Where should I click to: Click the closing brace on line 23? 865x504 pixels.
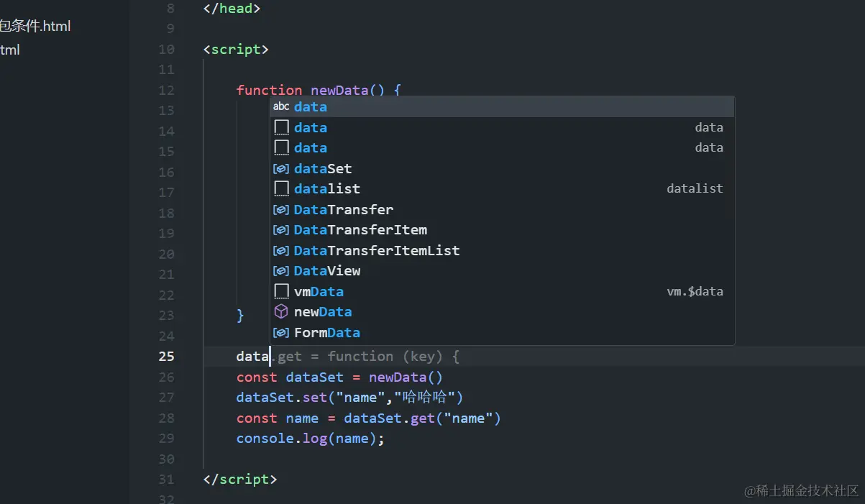[241, 315]
